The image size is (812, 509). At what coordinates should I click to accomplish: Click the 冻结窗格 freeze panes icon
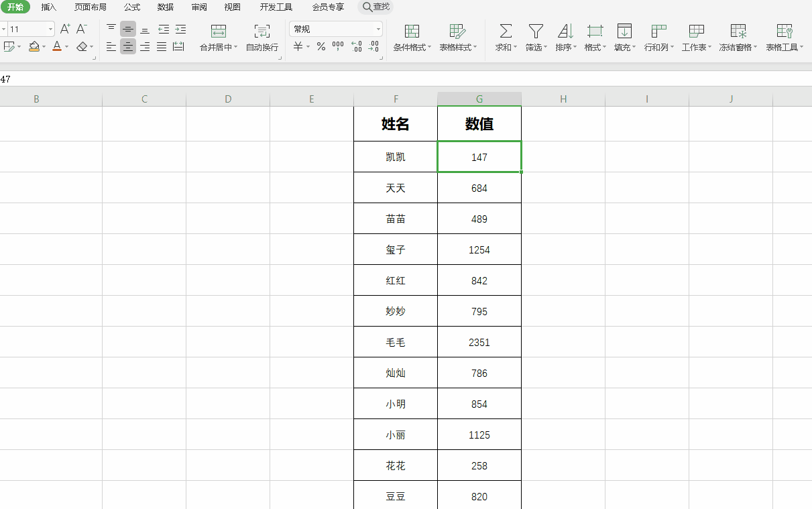[738, 31]
